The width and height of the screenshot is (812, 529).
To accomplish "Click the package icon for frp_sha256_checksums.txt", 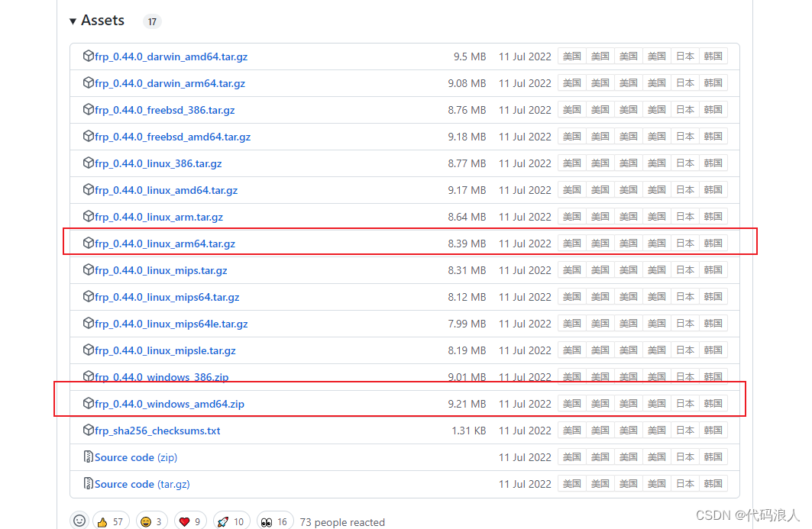I will pos(89,430).
